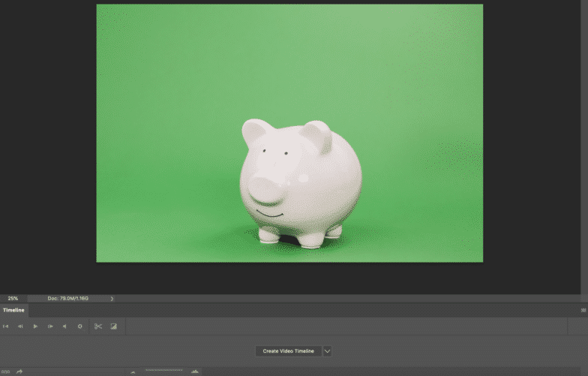Go to first frame in Timeline
Viewport: 588px width, 376px height.
(x=6, y=326)
